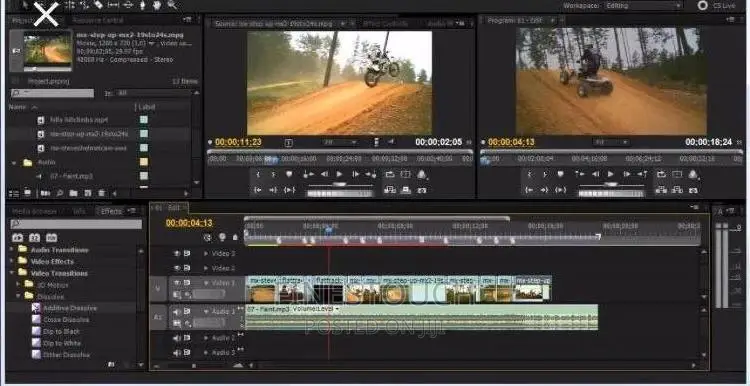Expand the 3D Motion folder
The height and width of the screenshot is (386, 750).
[19, 285]
